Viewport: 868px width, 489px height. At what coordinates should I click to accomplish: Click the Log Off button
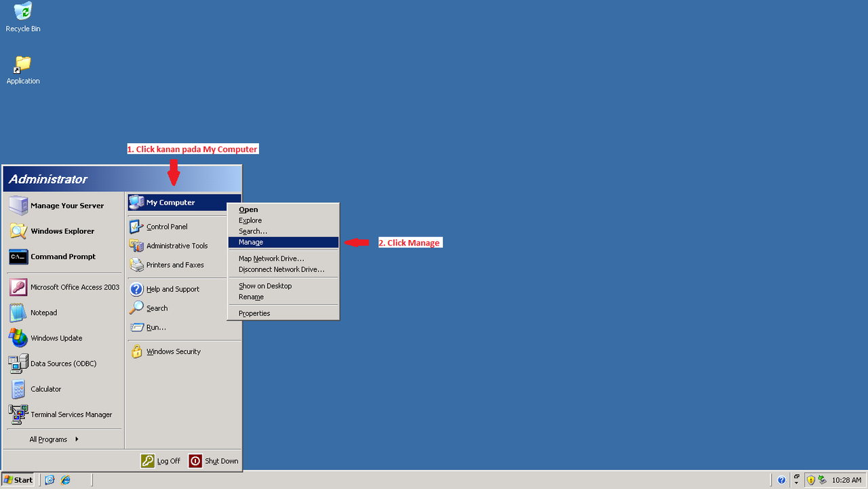(x=161, y=461)
